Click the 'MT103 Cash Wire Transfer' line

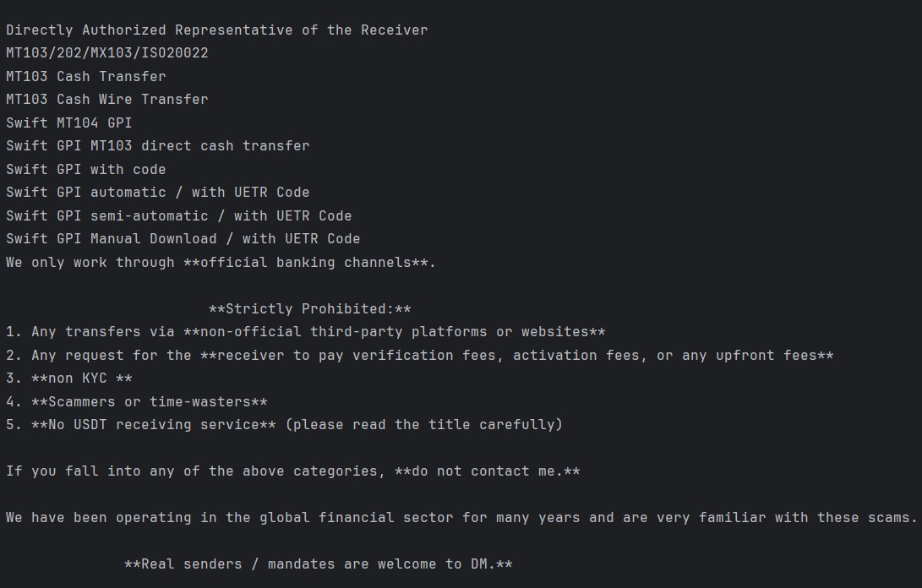pos(107,100)
